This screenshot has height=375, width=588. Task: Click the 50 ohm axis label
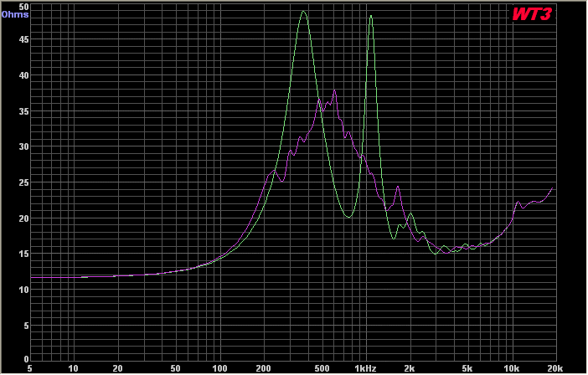[x=23, y=7]
